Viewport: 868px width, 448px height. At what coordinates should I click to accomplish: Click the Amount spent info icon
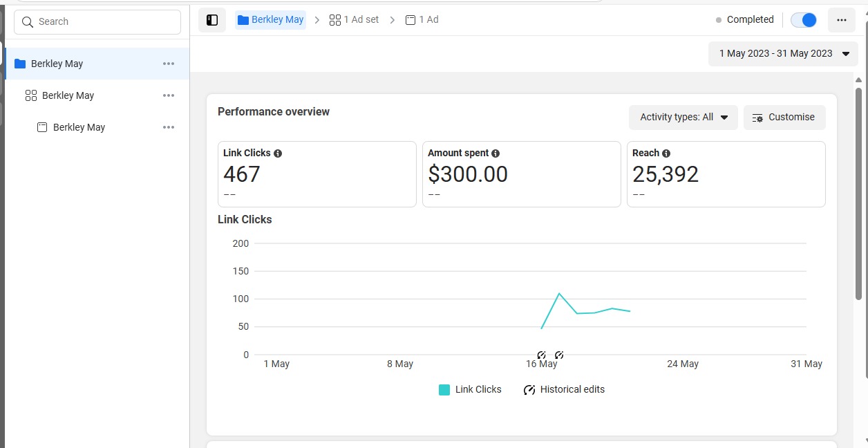click(496, 153)
